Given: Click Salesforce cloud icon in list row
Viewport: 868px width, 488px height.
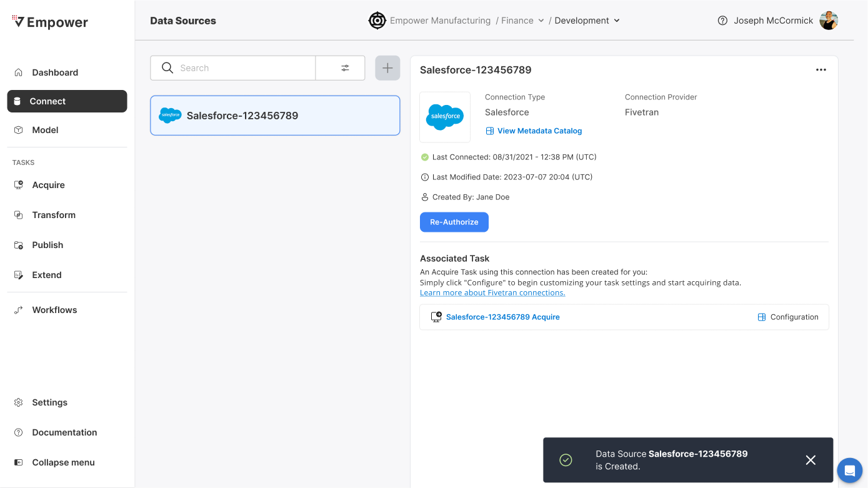Looking at the screenshot, I should 170,116.
